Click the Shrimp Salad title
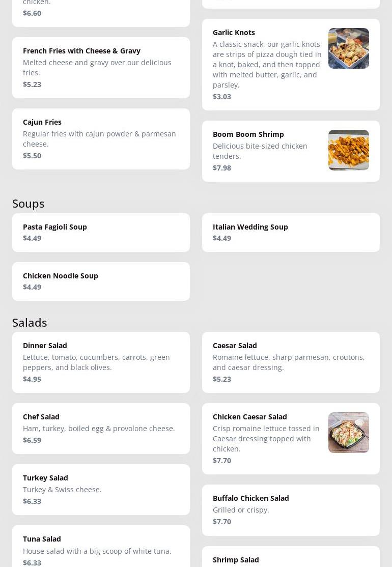The image size is (392, 567). coord(236,560)
